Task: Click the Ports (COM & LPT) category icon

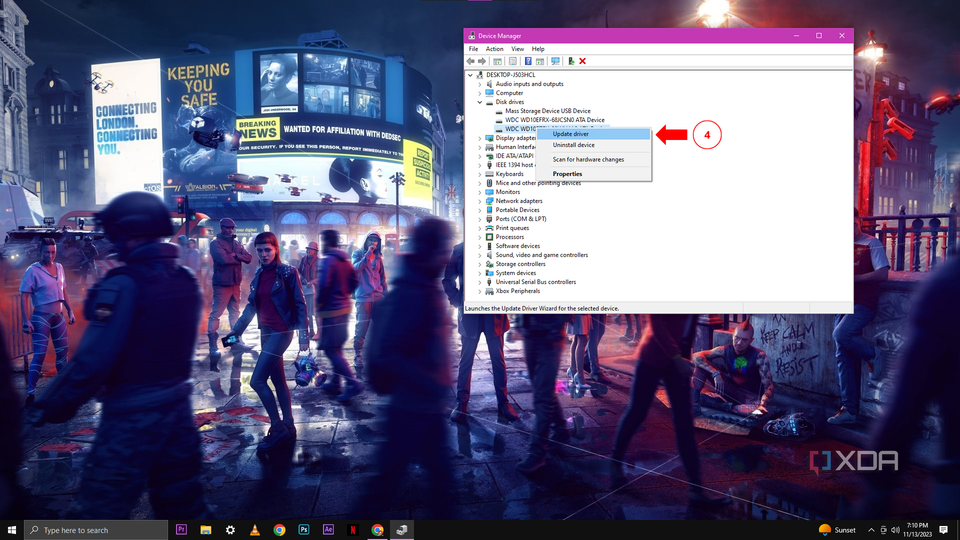Action: pos(489,219)
